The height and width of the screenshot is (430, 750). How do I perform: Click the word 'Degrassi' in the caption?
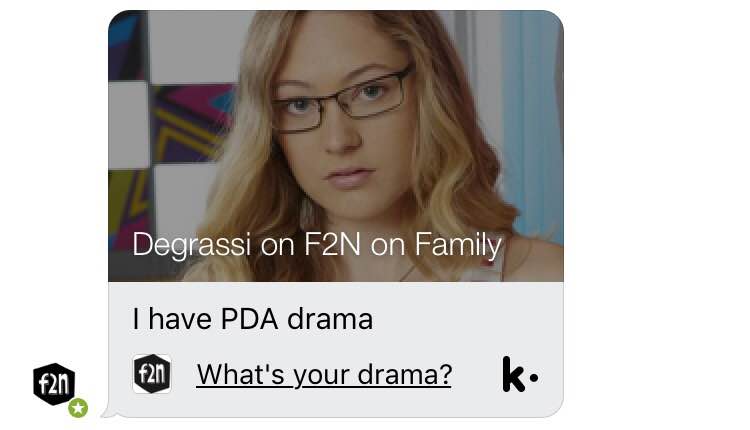click(191, 245)
